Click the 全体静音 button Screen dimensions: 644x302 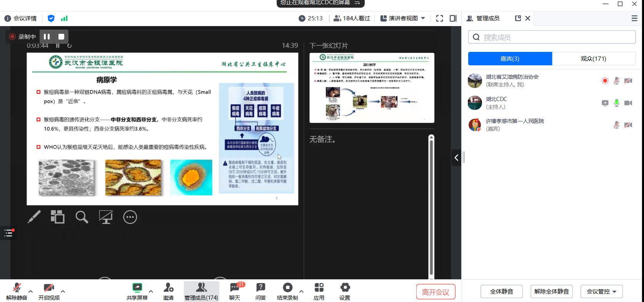[501, 292]
